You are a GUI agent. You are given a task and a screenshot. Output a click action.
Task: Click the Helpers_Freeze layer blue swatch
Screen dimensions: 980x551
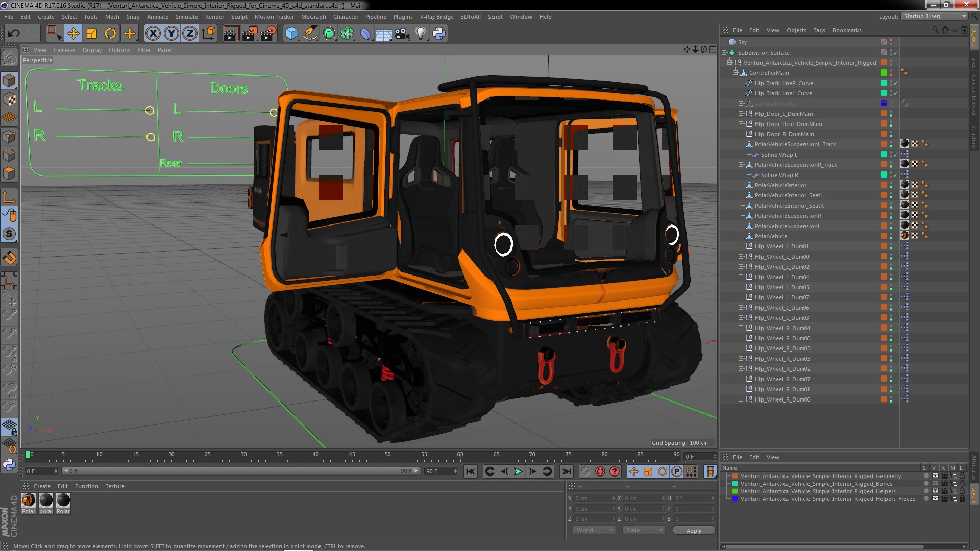(x=735, y=499)
